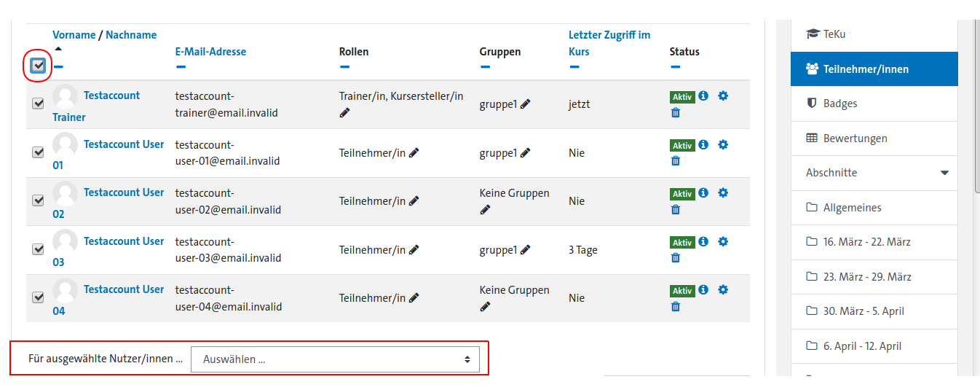Edit roles pencil for Testaccount Trainer

tap(344, 113)
